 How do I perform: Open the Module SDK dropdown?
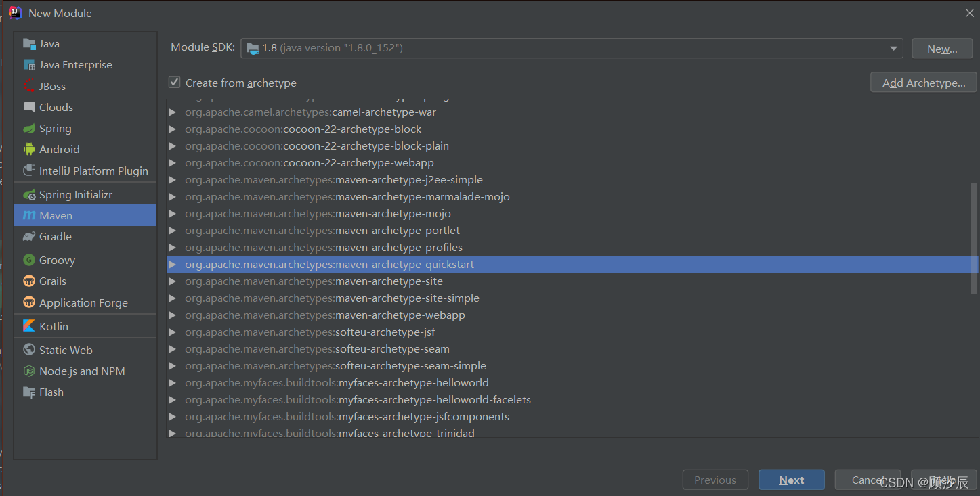894,48
